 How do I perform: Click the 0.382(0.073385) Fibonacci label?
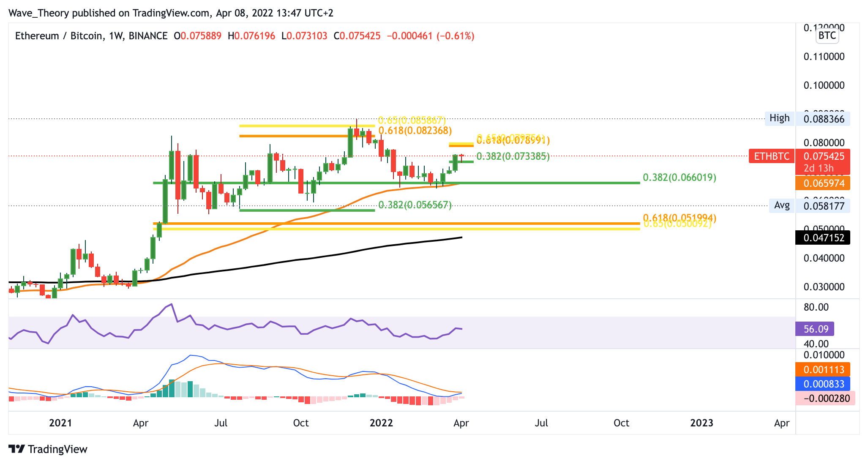click(513, 157)
